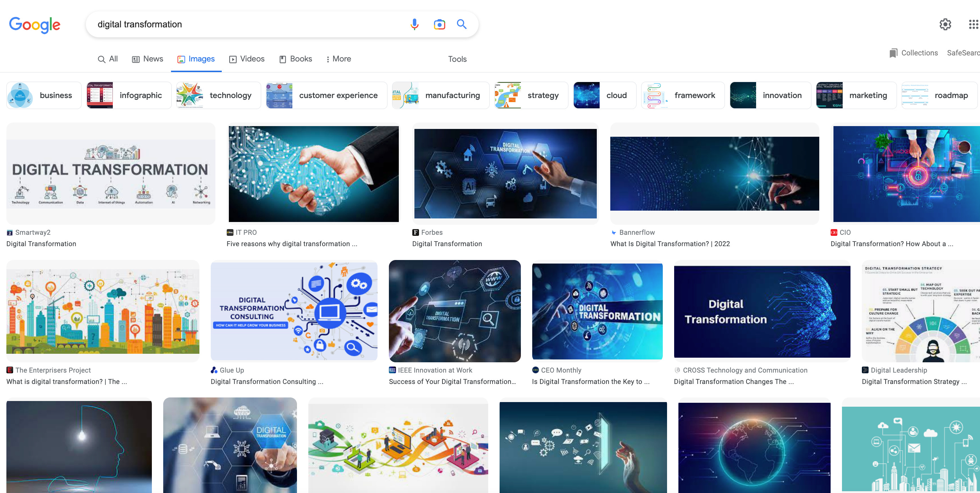Open the Tools filter options

(x=457, y=59)
